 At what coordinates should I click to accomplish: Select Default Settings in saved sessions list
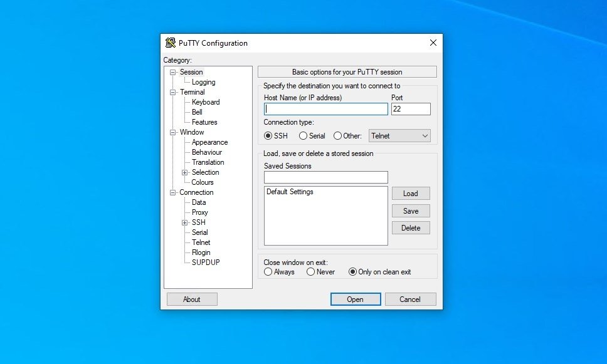click(290, 192)
